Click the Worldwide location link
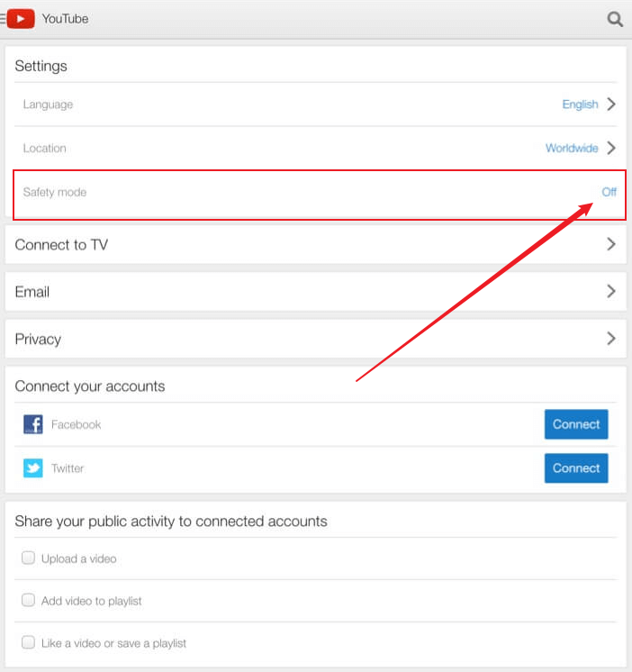Viewport: 632px width, 672px height. coord(572,148)
